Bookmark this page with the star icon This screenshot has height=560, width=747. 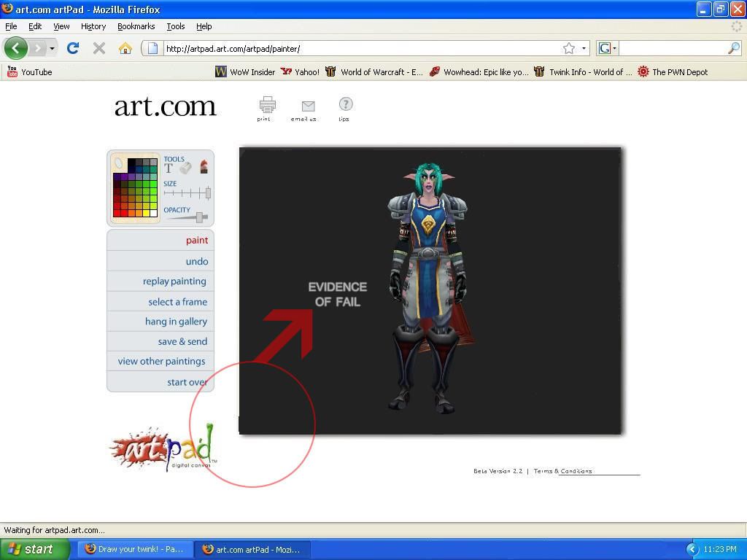click(x=569, y=48)
